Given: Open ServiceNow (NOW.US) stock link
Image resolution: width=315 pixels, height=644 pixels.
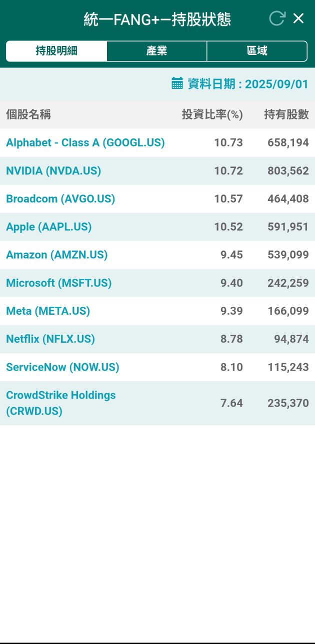Looking at the screenshot, I should coord(63,367).
